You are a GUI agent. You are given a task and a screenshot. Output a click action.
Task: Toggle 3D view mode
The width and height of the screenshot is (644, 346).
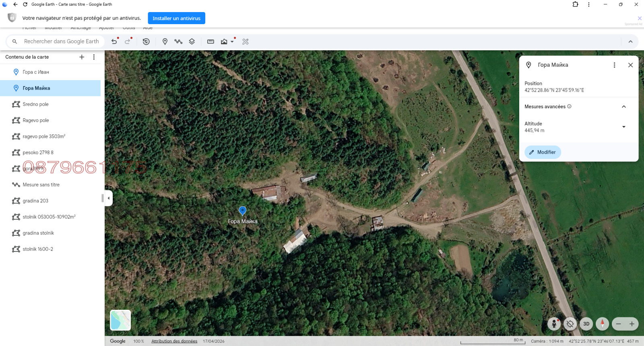pos(586,324)
